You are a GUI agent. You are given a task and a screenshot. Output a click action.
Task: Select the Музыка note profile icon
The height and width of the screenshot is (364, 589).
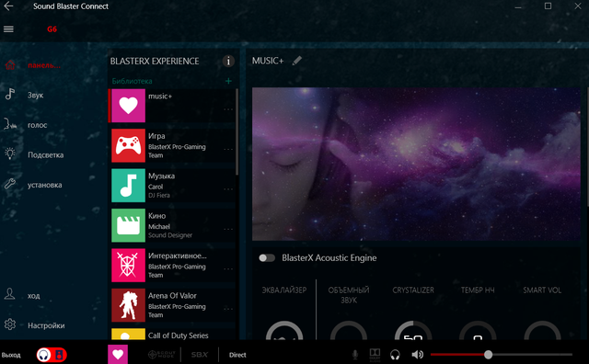point(128,186)
